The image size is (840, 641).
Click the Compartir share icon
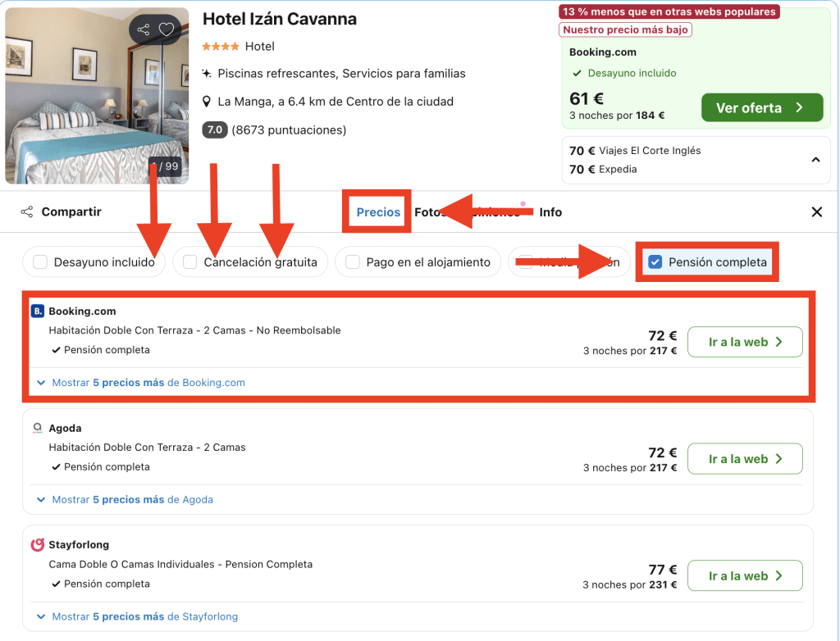pyautogui.click(x=27, y=212)
